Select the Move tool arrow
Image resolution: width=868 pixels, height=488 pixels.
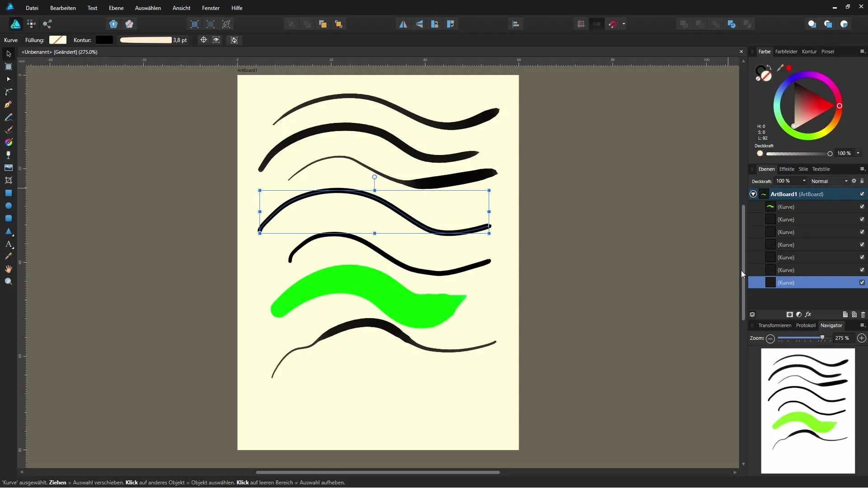click(x=9, y=54)
